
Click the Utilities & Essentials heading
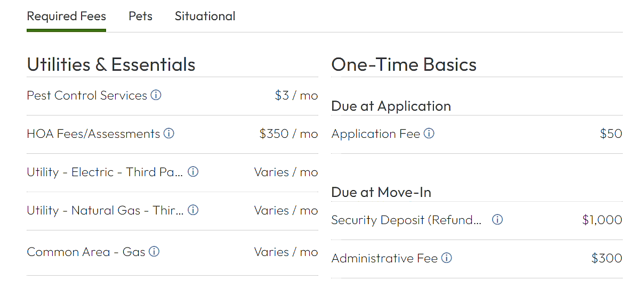(x=111, y=64)
